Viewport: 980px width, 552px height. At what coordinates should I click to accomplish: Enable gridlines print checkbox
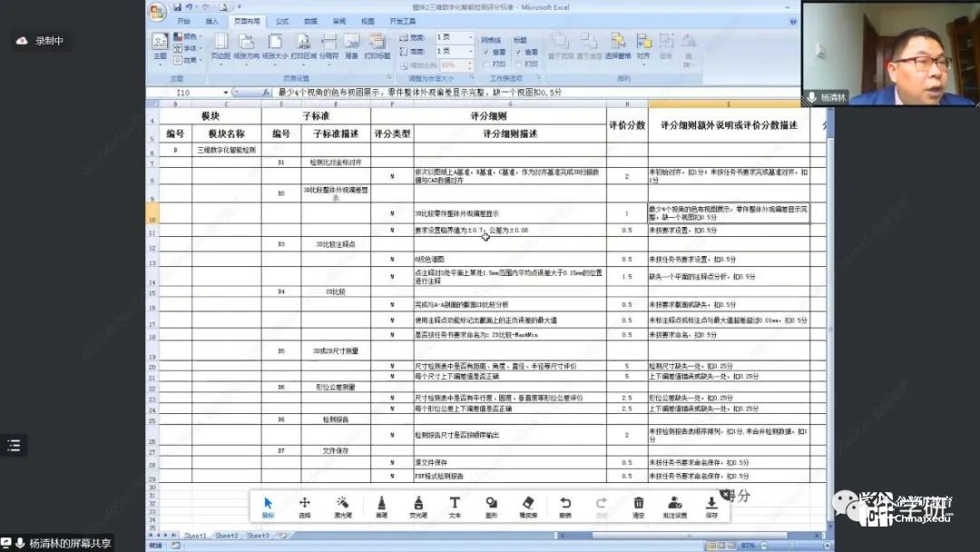click(x=489, y=64)
